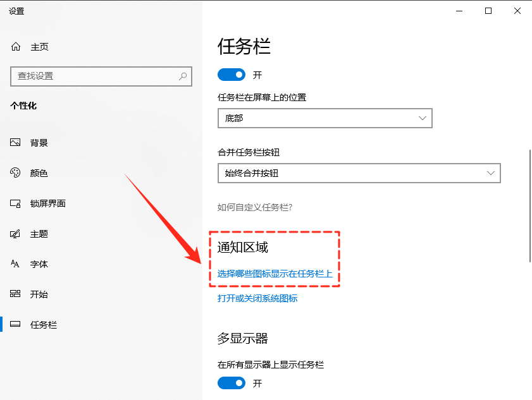Click the Lock screen (锁屏界面) icon
The image size is (532, 400).
click(16, 203)
